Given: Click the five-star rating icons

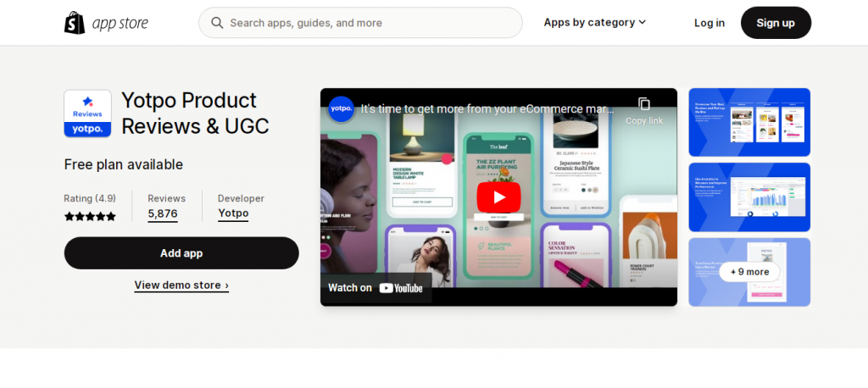Looking at the screenshot, I should [90, 216].
